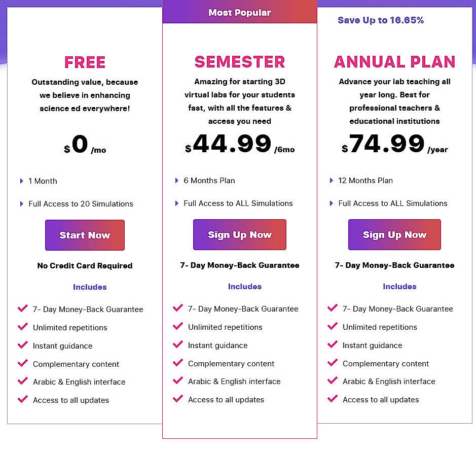Screen dimensions: 476x449
Task: Click the checkmark beside 7-Day Money-Back Guarantee on FREE plan
Action: point(23,309)
